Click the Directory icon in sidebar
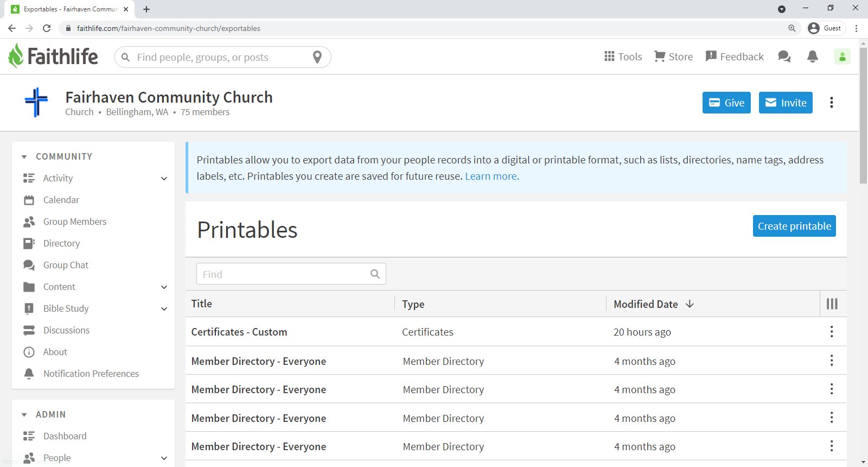Viewport: 868px width, 467px height. [29, 243]
